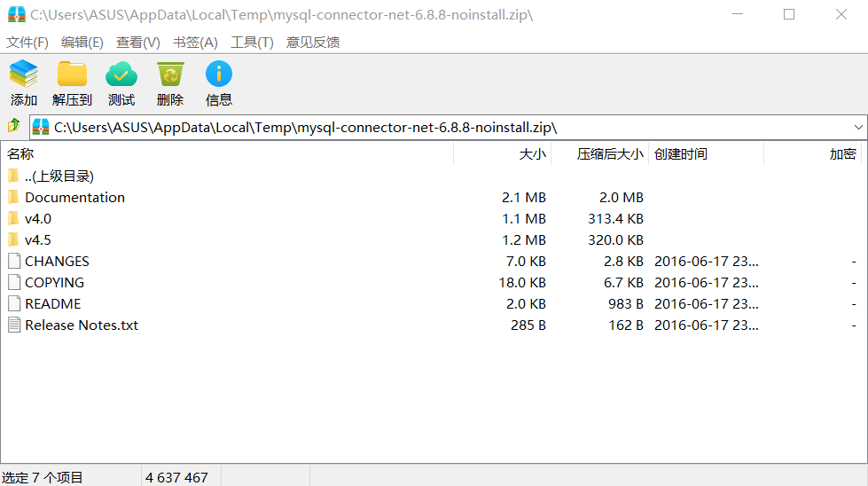
Task: Select the Documentation folder name
Action: tap(74, 197)
